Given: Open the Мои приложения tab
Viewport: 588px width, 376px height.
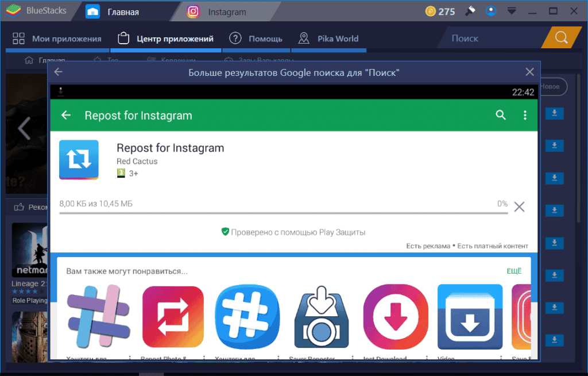Looking at the screenshot, I should pyautogui.click(x=57, y=39).
